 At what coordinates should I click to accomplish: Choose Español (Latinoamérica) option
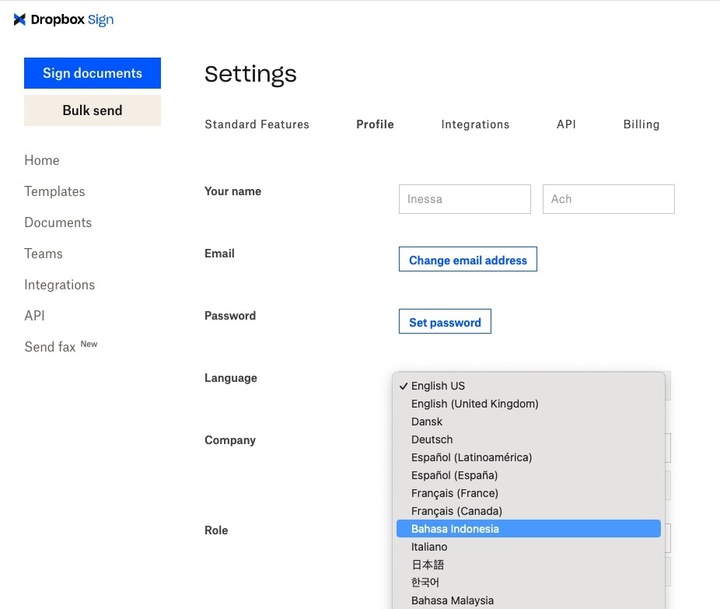click(x=529, y=457)
